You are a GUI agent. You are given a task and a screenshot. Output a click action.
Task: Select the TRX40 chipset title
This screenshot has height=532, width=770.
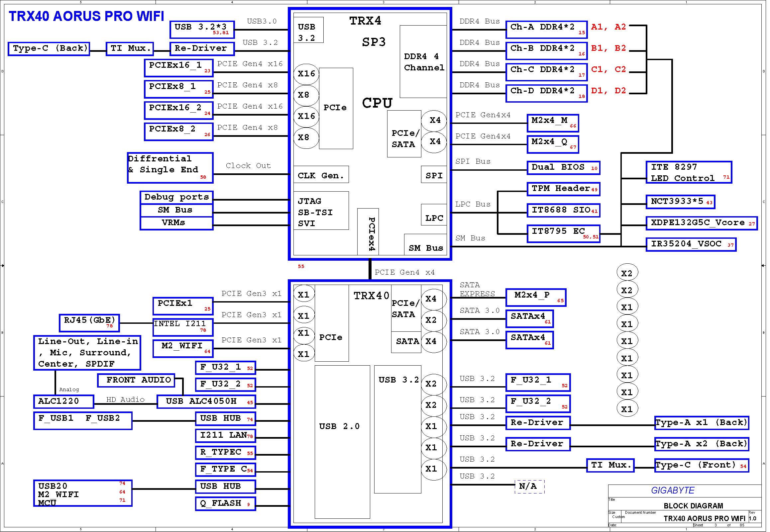click(x=371, y=296)
